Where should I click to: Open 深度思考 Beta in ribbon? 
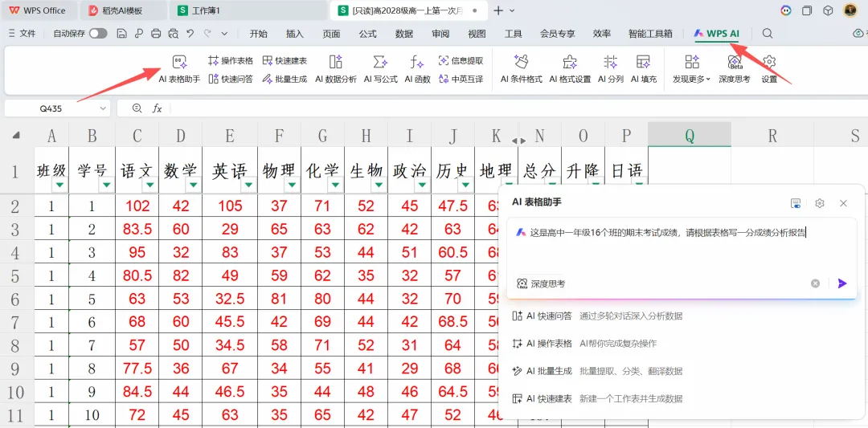point(735,70)
